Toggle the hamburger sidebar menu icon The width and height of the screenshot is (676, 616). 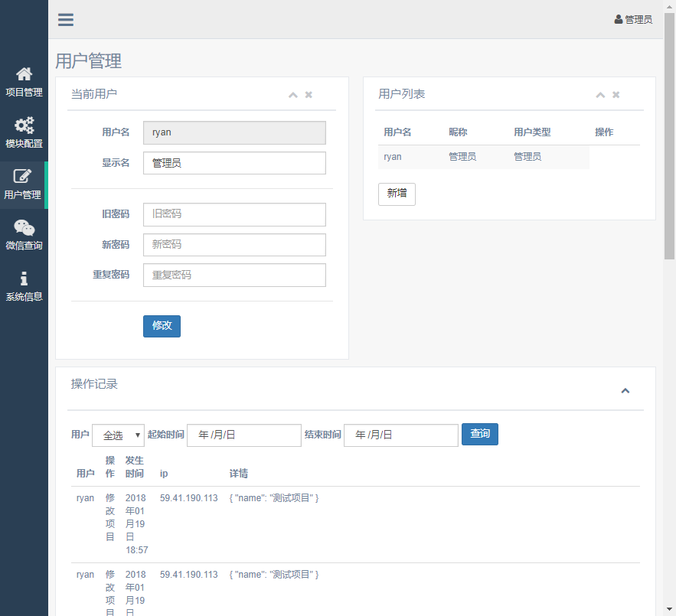[66, 20]
